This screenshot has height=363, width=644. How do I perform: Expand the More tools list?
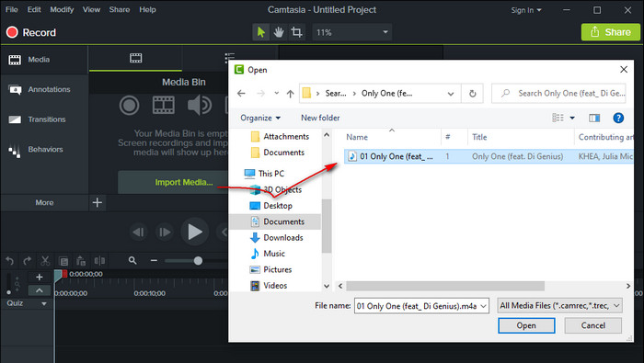point(44,202)
